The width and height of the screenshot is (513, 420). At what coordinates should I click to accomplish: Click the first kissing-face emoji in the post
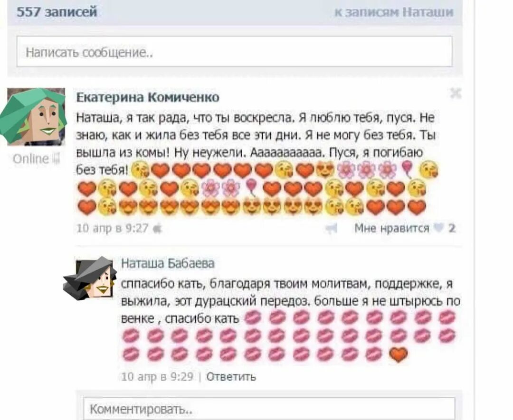(140, 170)
